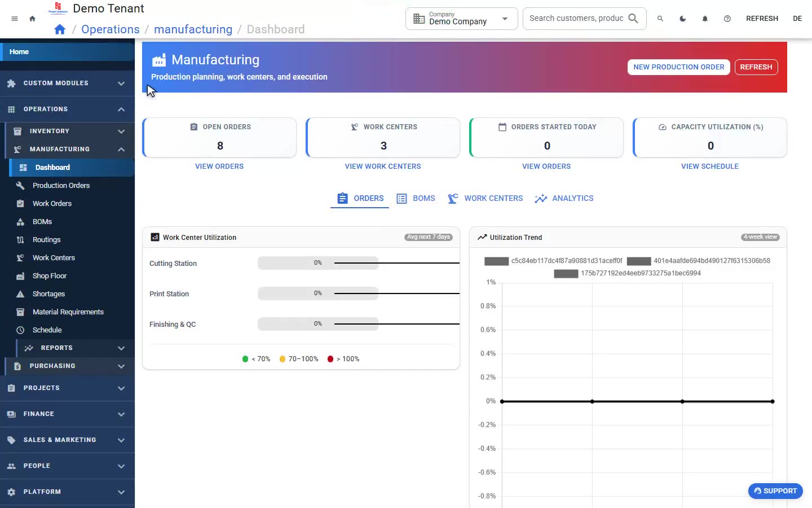Image resolution: width=812 pixels, height=508 pixels.
Task: Click the Print Station utilization bar
Action: (318, 294)
